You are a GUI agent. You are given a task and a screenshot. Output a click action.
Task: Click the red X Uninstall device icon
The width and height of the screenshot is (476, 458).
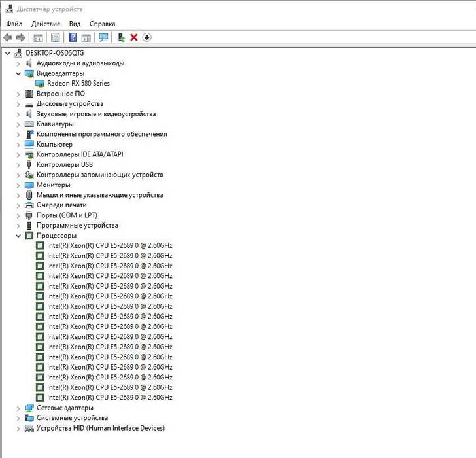click(x=134, y=37)
